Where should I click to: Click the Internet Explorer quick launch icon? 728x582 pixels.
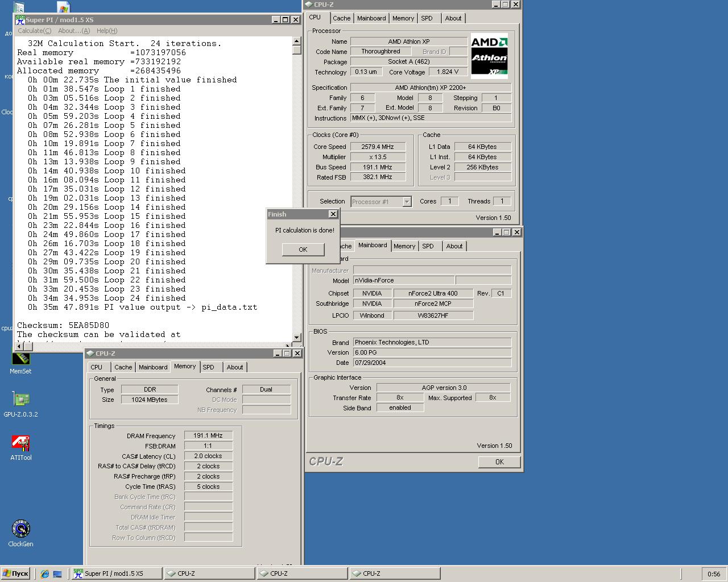point(45,574)
